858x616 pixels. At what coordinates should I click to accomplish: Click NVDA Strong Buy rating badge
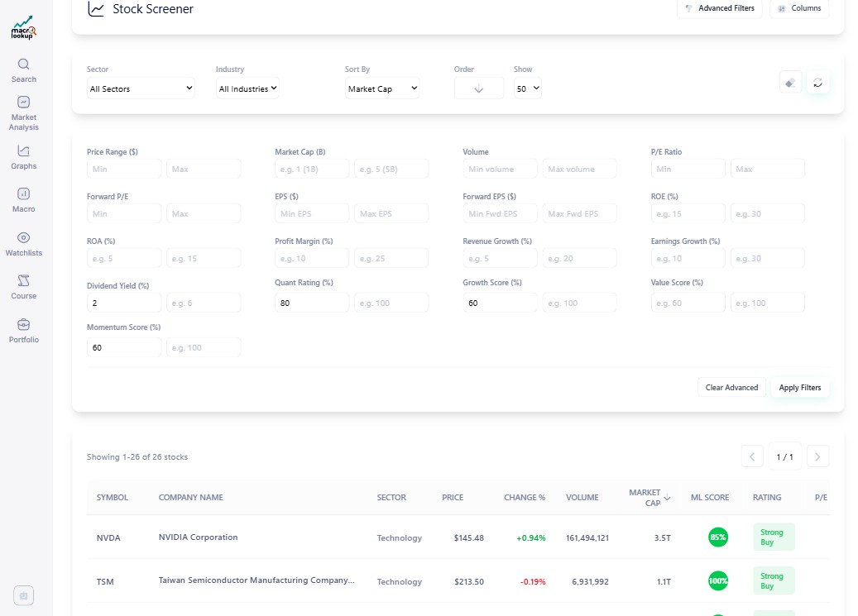tap(774, 537)
